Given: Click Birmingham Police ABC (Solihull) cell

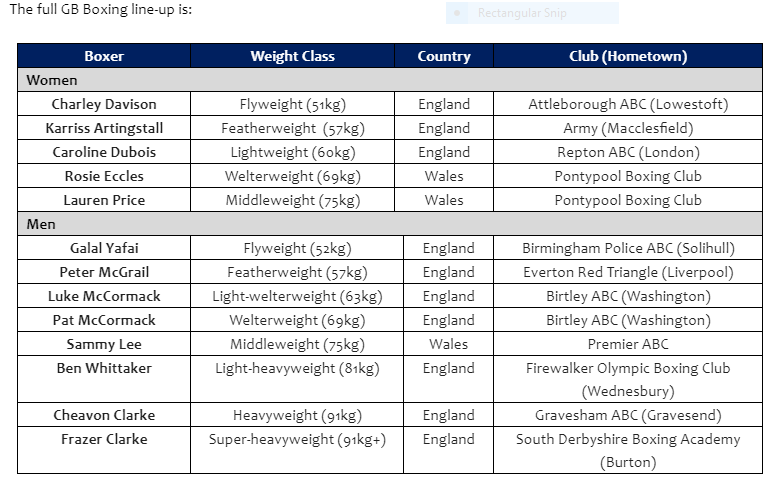Looking at the screenshot, I should (x=628, y=248).
